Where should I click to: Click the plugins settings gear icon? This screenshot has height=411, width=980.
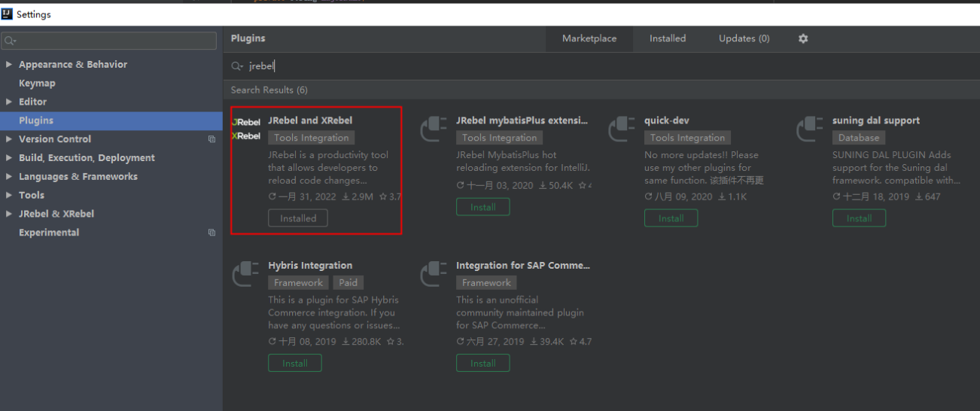pos(803,38)
